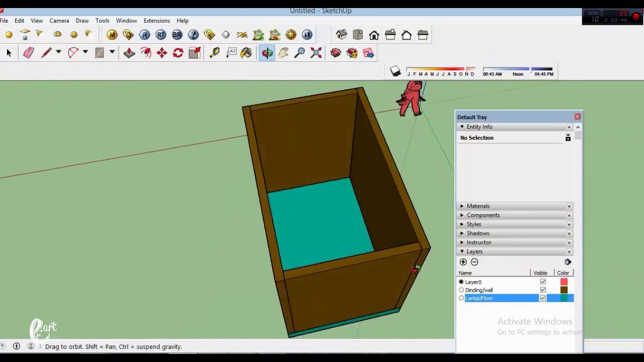Click the pause-symbol extension icon
Image resolution: width=644 pixels, height=362 pixels.
(307, 35)
